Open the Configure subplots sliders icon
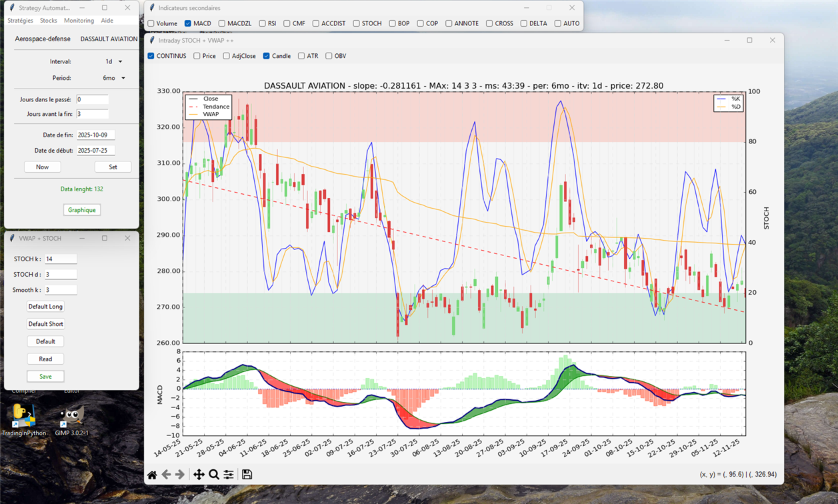The width and height of the screenshot is (838, 504). 229,475
